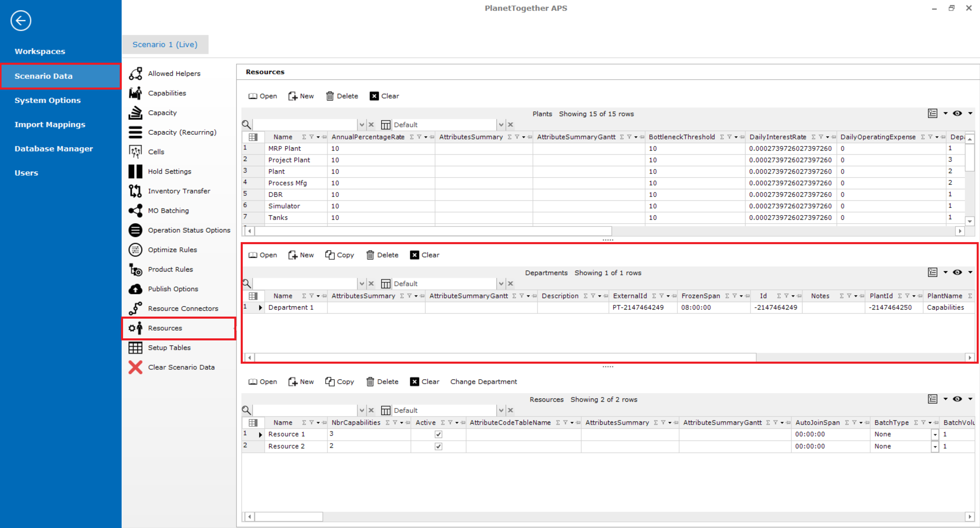Toggle the Resources grid eye visibility icon

[957, 399]
